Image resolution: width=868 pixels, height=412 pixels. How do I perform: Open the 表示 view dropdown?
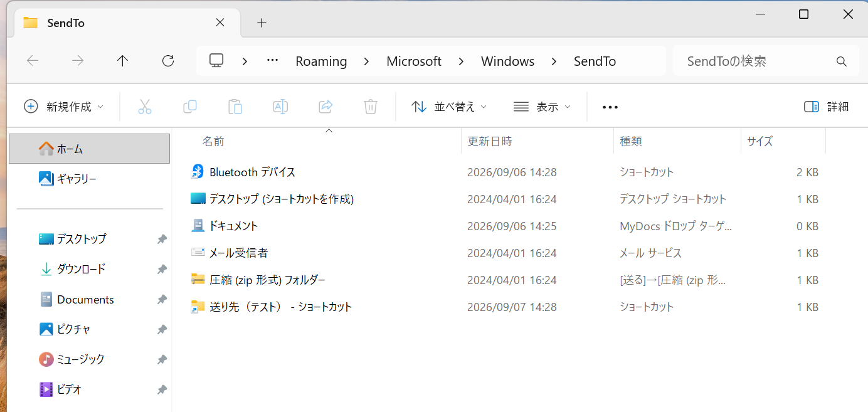tap(542, 107)
